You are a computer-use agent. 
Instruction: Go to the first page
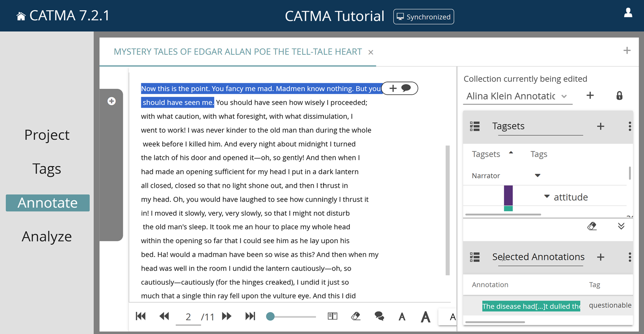(141, 316)
